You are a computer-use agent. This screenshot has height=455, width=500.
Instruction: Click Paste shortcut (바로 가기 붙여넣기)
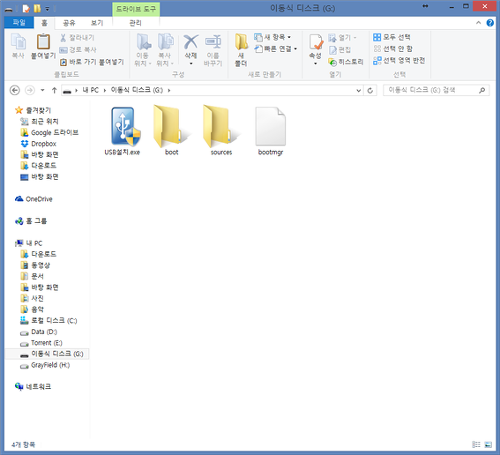(x=92, y=62)
